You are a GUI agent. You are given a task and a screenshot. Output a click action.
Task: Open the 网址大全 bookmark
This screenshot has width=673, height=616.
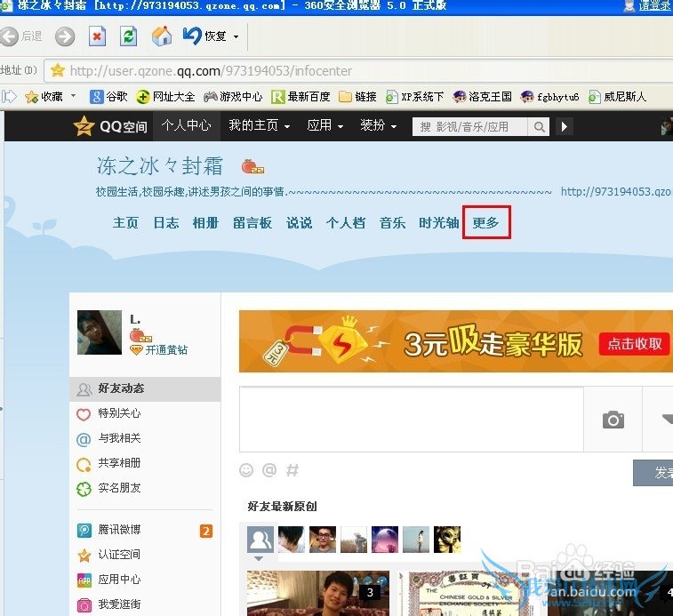pos(165,97)
